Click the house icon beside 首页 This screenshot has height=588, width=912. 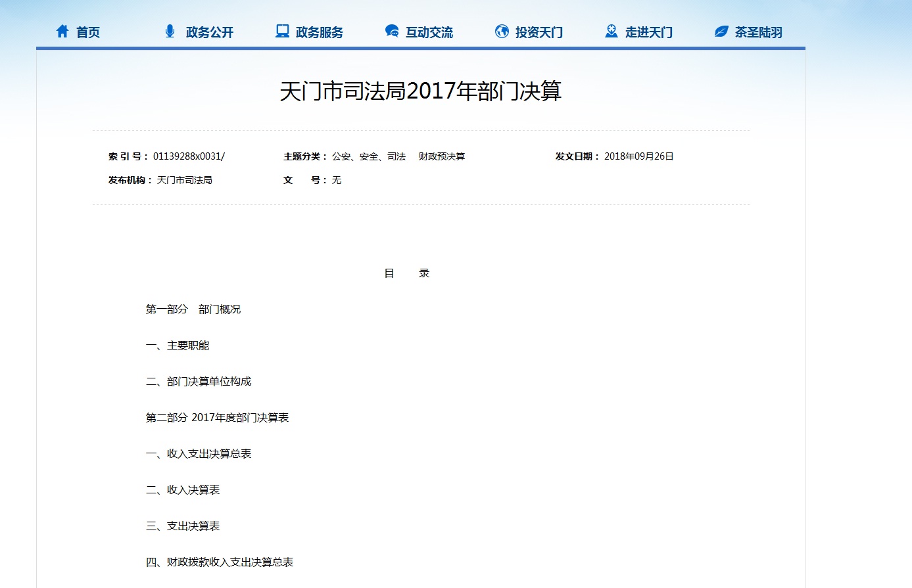[x=62, y=32]
